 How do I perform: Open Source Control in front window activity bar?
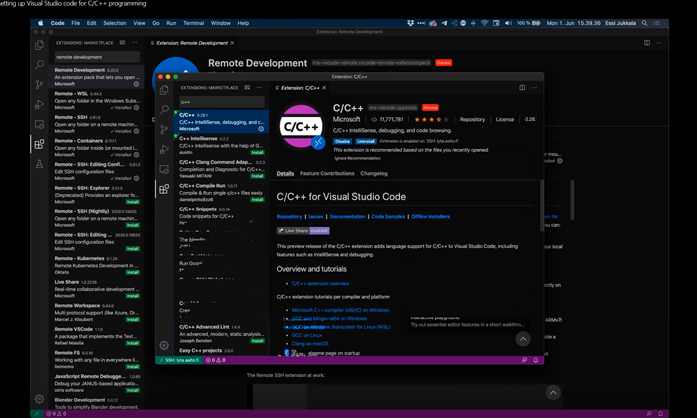tap(164, 129)
